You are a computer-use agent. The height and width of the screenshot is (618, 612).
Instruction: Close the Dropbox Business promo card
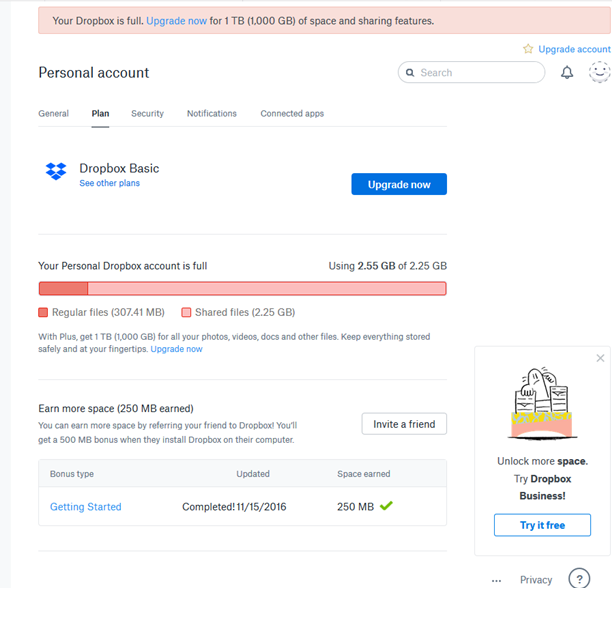coord(600,358)
